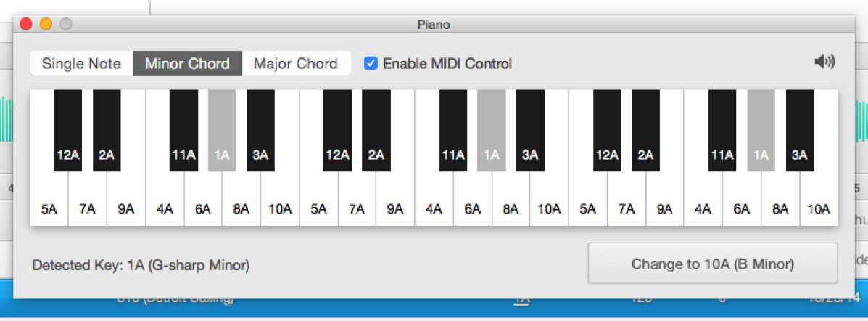The image size is (868, 321).
Task: Click Change to 10A (B Minor) button
Action: point(712,264)
